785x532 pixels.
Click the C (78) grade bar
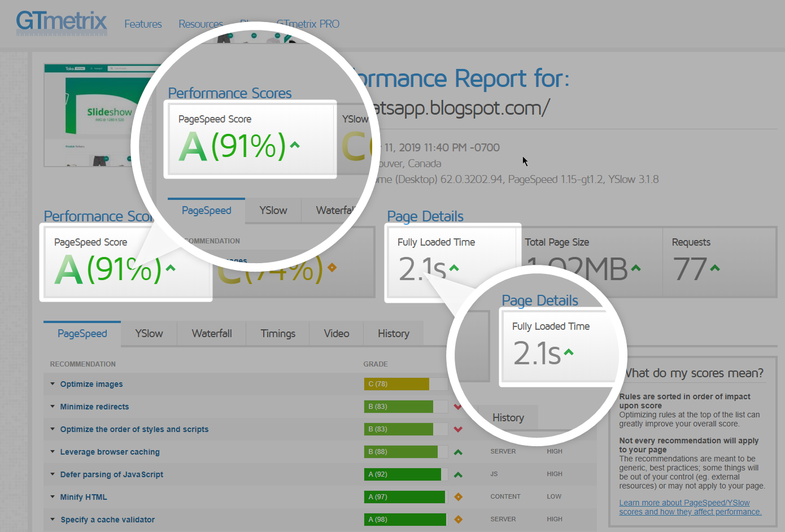405,384
